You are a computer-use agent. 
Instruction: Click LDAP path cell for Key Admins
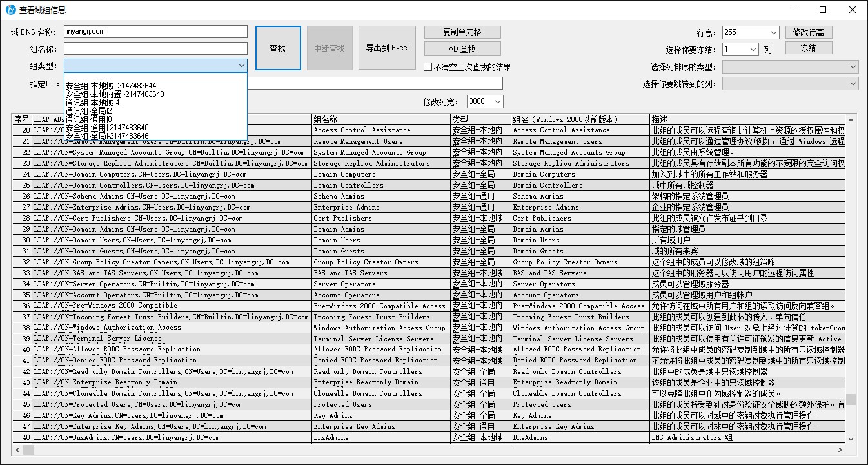[x=172, y=415]
